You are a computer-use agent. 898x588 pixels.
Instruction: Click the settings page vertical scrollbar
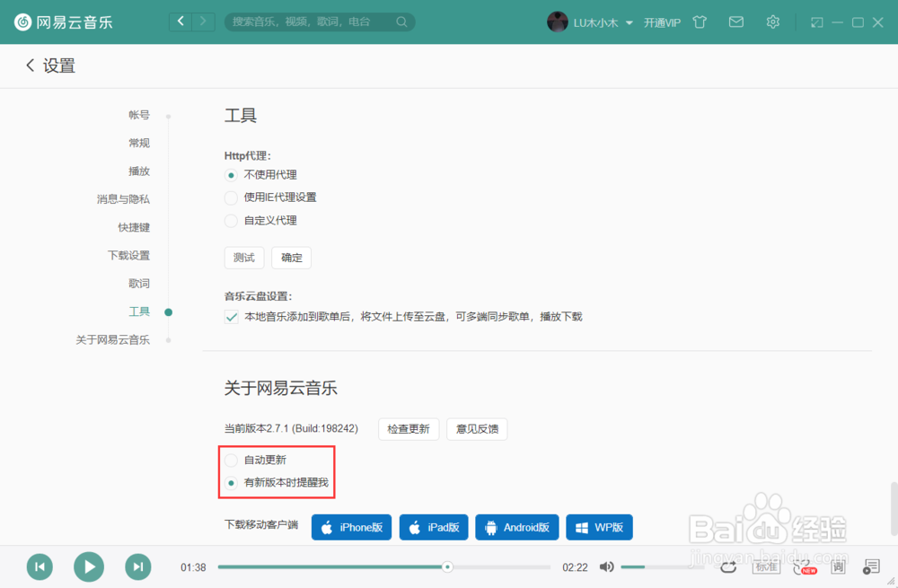pyautogui.click(x=893, y=508)
